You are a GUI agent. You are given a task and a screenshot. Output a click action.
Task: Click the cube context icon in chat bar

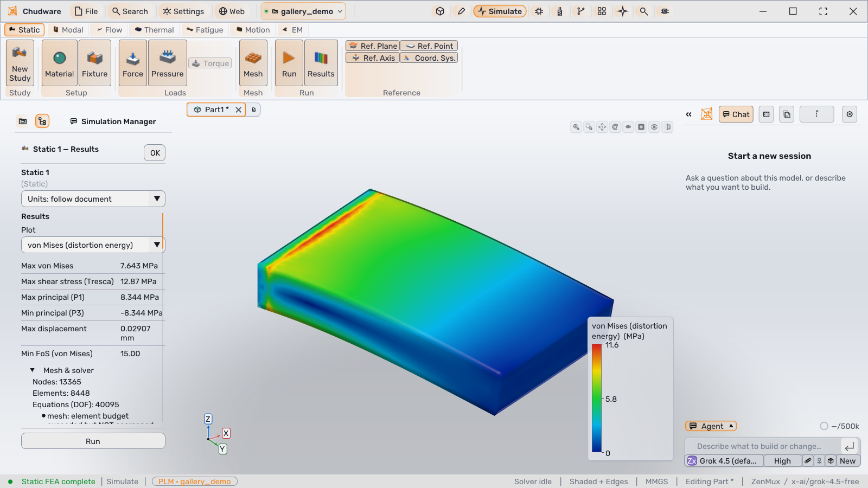coord(831,461)
